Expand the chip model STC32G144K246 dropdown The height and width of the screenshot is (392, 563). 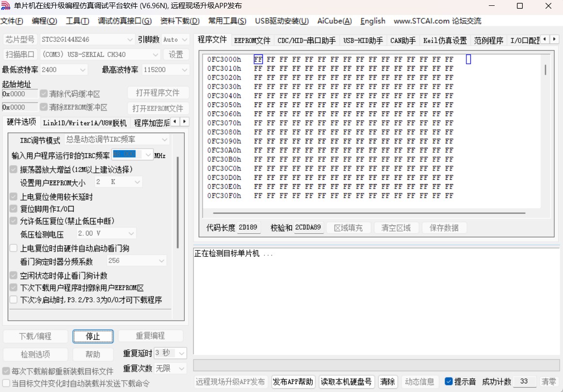click(129, 39)
